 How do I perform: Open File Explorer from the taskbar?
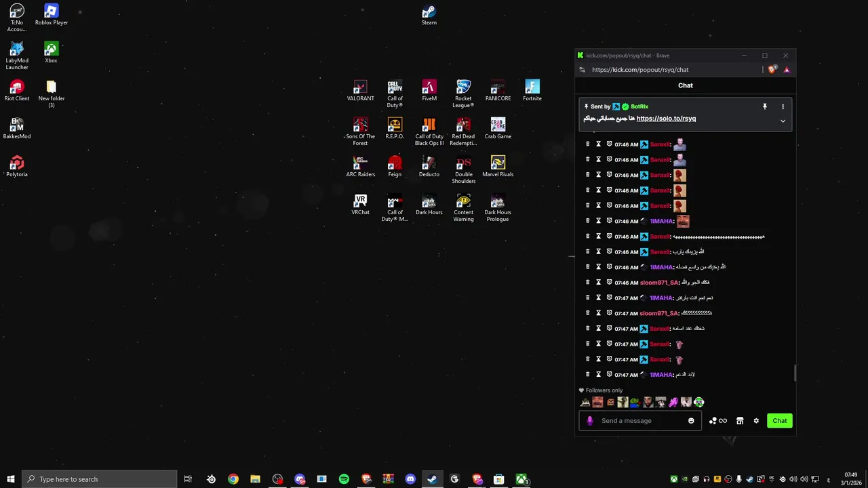point(255,479)
